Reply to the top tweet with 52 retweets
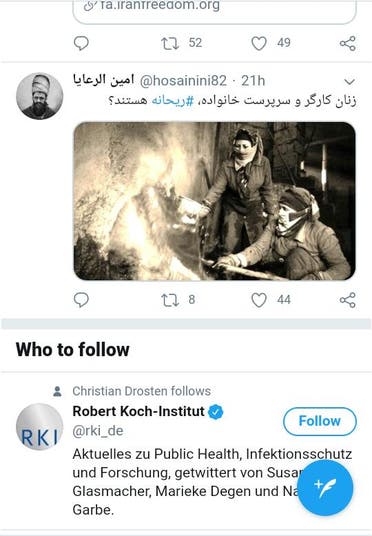Viewport: 372px width, 536px height. pyautogui.click(x=81, y=43)
